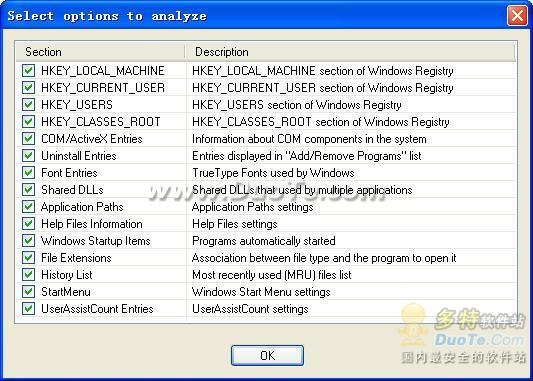The height and width of the screenshot is (381, 533).
Task: Close the Select options to analyze dialog
Action: (x=517, y=15)
